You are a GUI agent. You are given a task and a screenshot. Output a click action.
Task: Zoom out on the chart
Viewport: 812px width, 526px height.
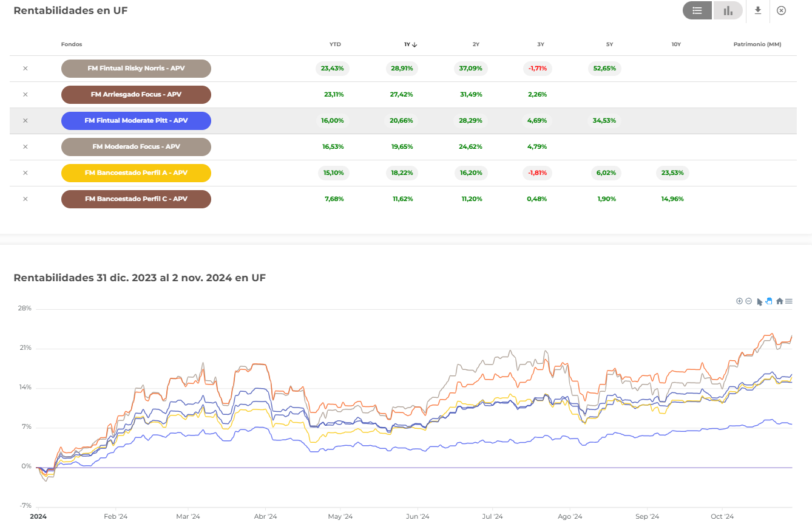[748, 301]
